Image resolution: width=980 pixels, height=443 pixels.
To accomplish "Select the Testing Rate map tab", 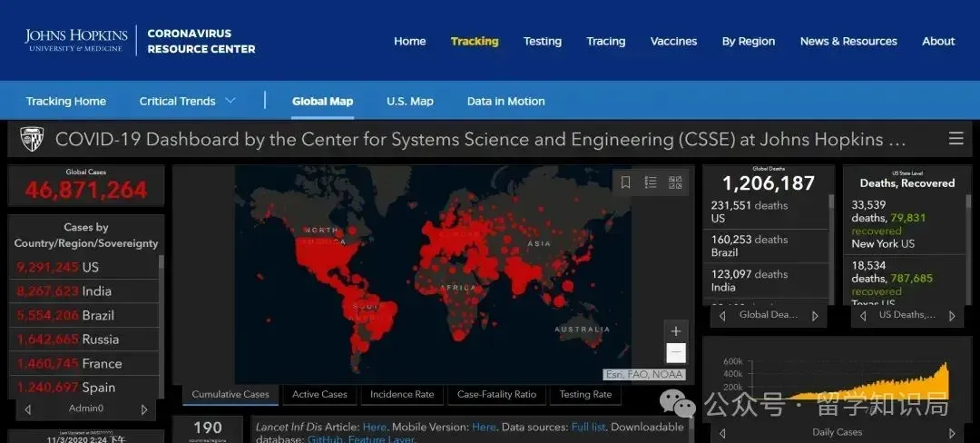I will point(585,394).
